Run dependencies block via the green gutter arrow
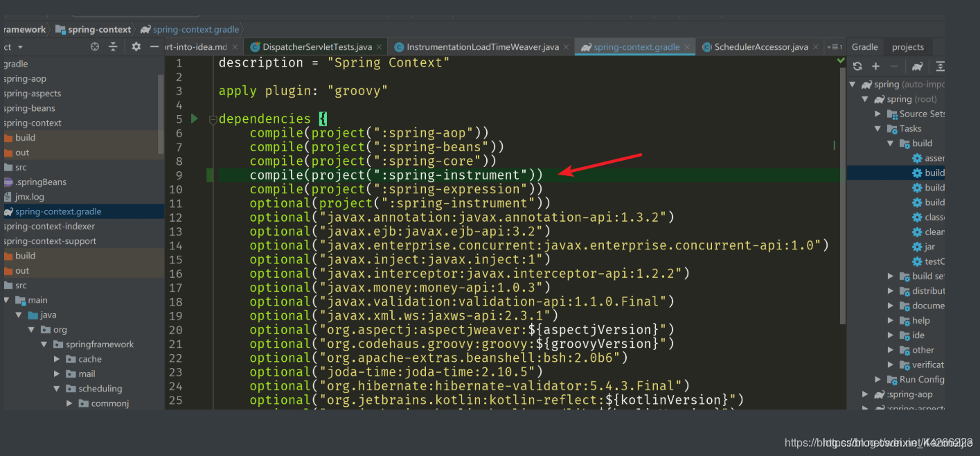The height and width of the screenshot is (456, 980). coord(195,119)
